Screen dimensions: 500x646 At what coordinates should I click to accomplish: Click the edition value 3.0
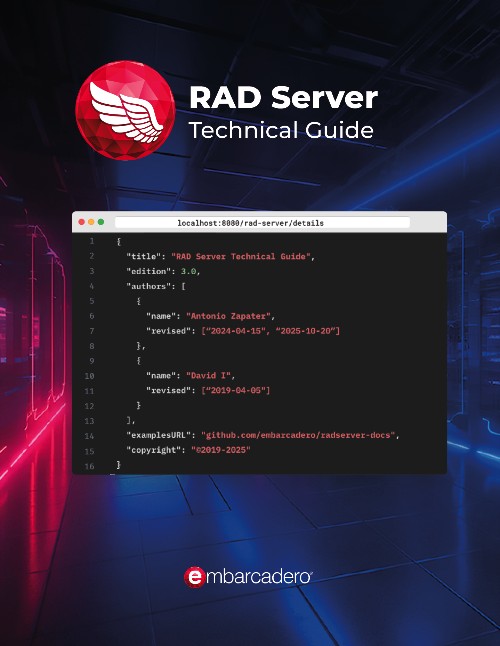[x=189, y=271]
